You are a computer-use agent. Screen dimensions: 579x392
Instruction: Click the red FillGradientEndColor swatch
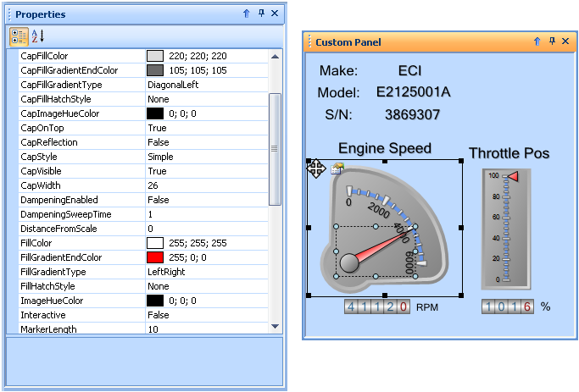155,257
